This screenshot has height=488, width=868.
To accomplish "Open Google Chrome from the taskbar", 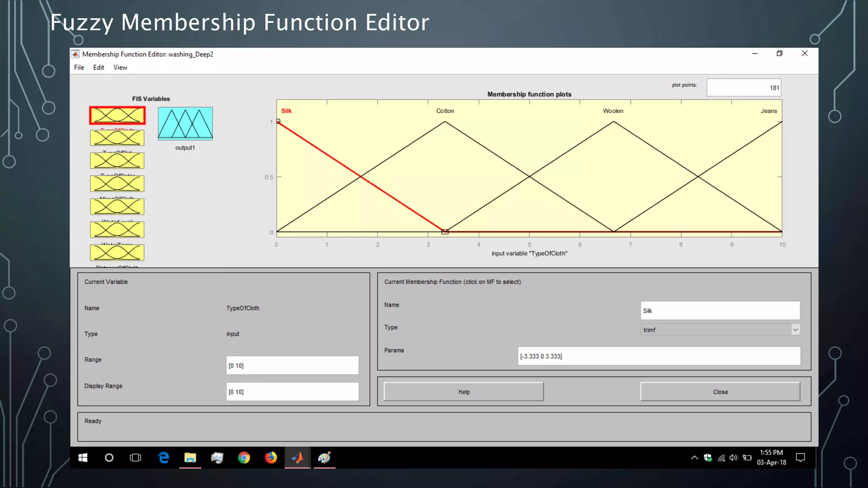I will (244, 457).
